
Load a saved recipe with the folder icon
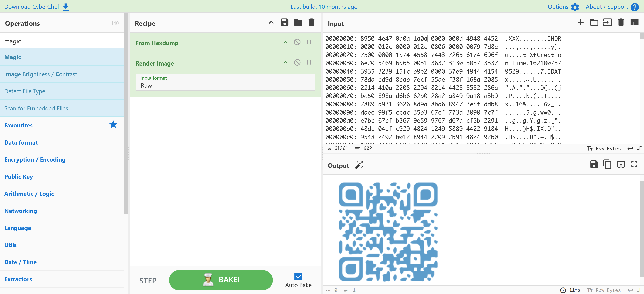(298, 22)
